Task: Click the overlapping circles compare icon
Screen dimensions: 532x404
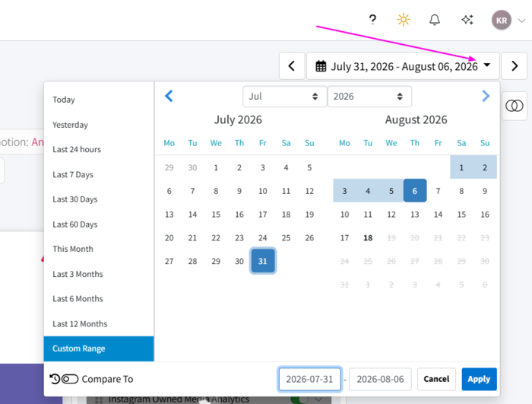Action: (x=515, y=106)
